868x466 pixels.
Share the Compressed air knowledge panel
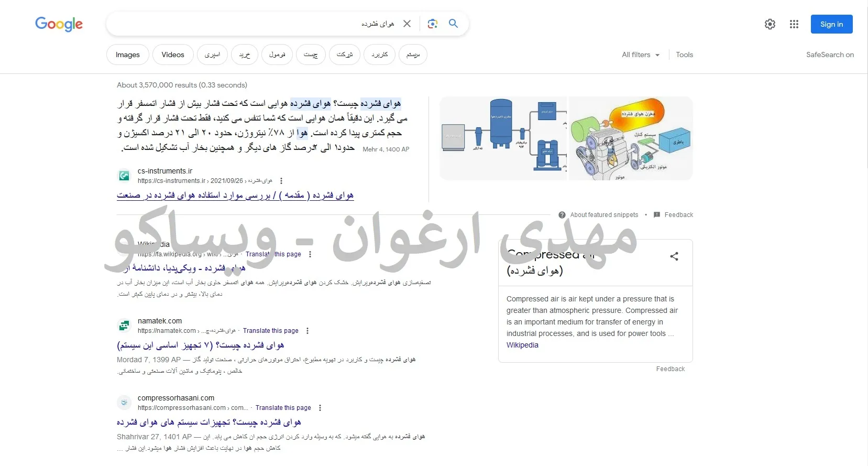pyautogui.click(x=674, y=256)
